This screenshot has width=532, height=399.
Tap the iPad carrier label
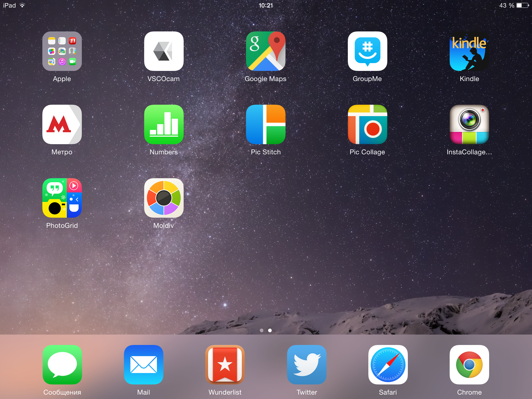9,5
